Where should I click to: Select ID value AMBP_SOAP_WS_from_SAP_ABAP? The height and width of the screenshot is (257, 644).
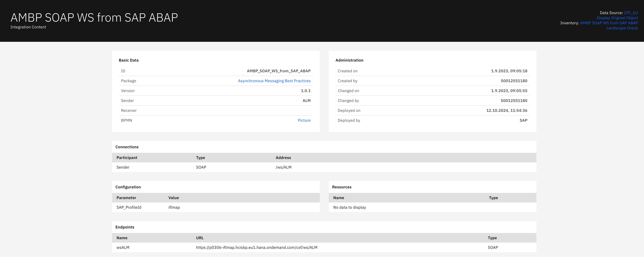279,71
